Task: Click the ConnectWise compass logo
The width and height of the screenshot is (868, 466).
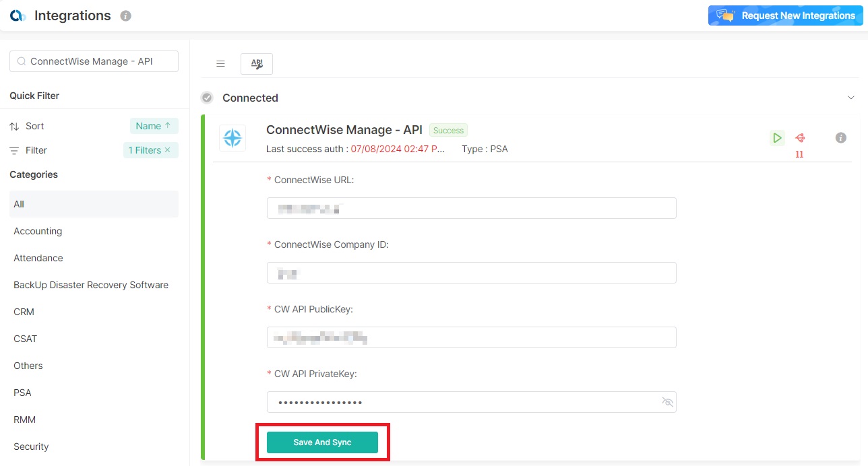Action: click(x=232, y=138)
